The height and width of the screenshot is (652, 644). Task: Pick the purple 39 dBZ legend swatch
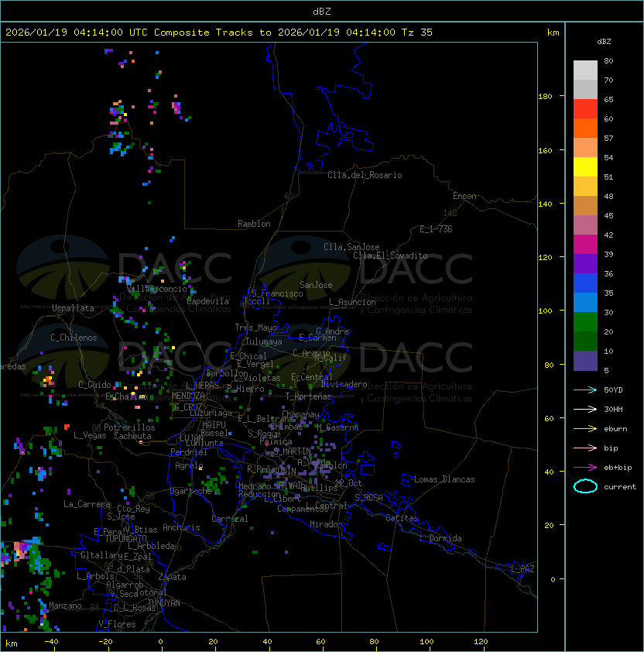pos(585,263)
